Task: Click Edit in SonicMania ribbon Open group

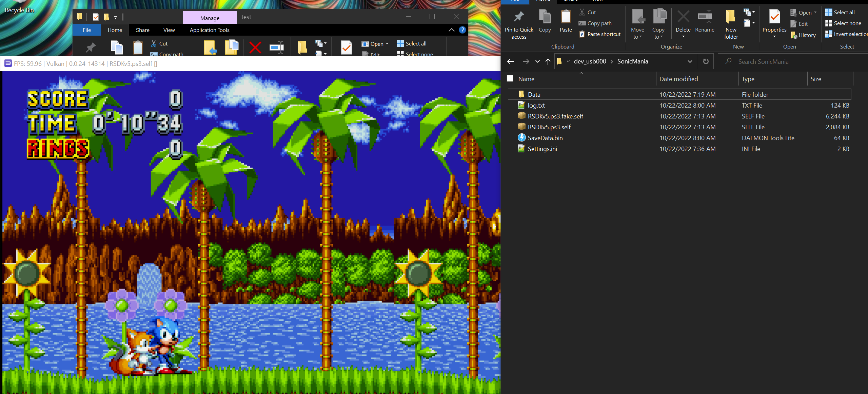Action: point(799,24)
